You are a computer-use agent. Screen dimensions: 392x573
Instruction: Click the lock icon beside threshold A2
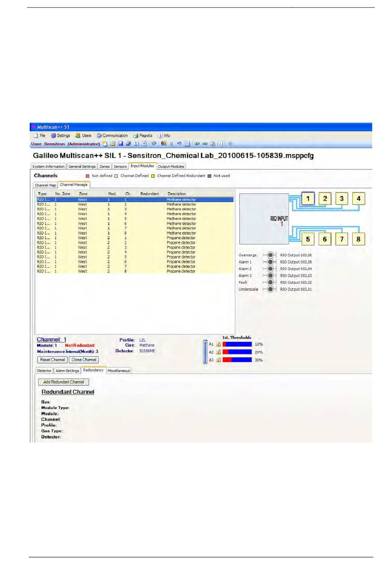click(x=218, y=352)
